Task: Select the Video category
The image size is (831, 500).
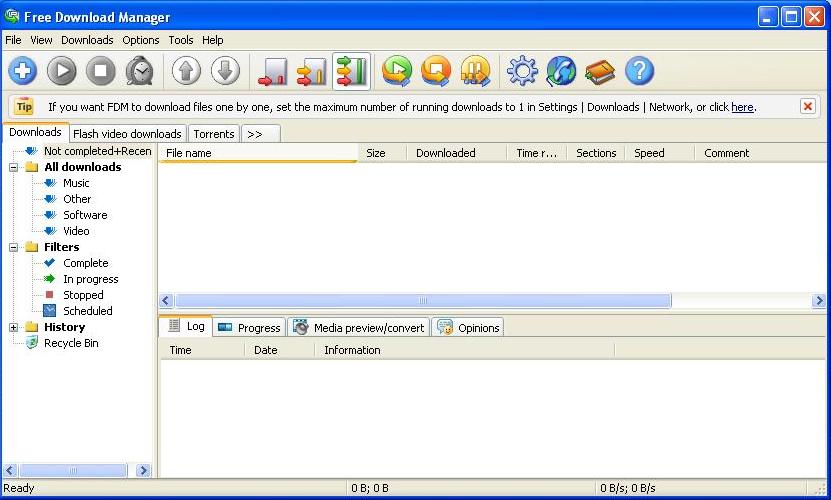Action: [x=76, y=231]
